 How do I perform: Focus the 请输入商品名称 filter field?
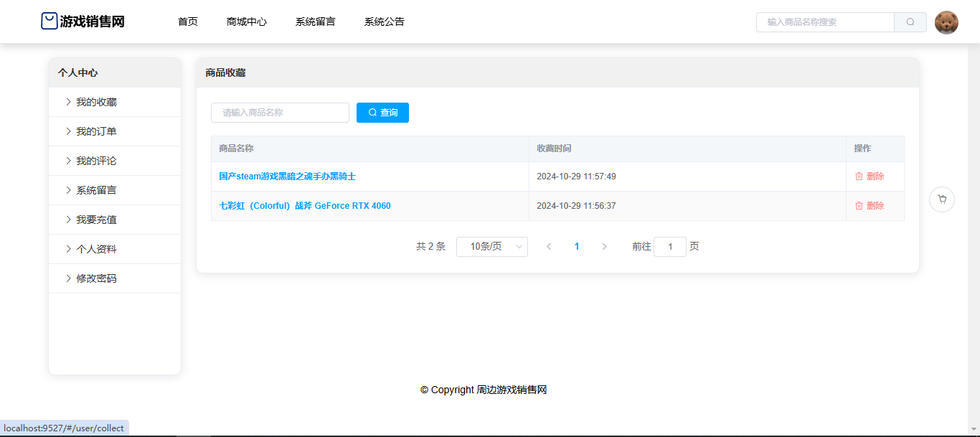click(x=280, y=113)
